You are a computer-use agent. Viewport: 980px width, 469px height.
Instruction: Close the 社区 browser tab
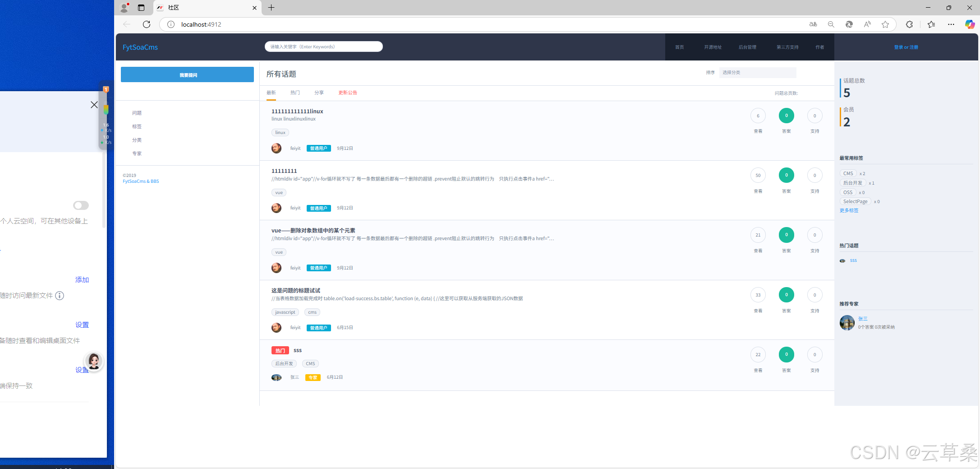(x=254, y=8)
